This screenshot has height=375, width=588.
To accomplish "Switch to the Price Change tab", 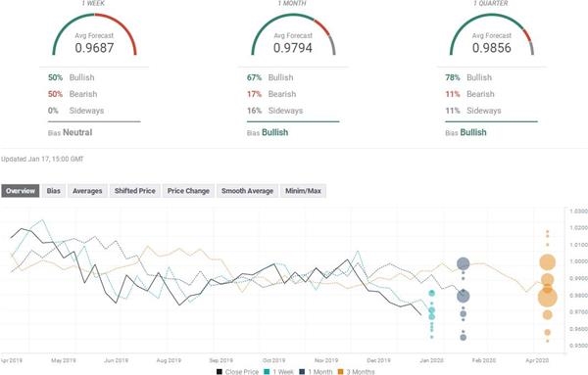I will click(188, 191).
